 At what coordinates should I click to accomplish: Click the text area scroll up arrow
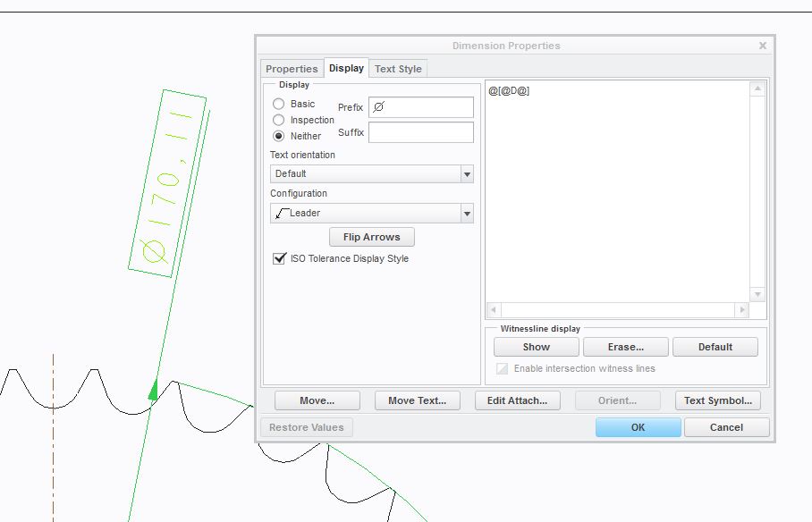757,88
